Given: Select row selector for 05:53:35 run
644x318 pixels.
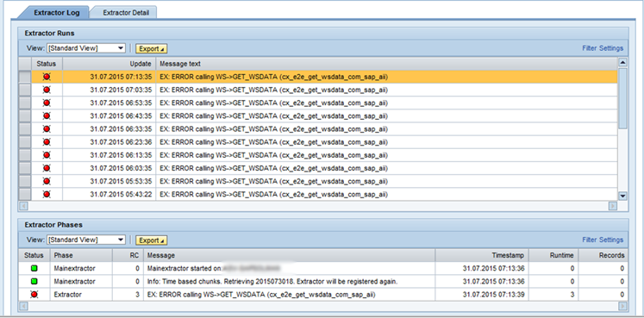Looking at the screenshot, I should pos(25,181).
